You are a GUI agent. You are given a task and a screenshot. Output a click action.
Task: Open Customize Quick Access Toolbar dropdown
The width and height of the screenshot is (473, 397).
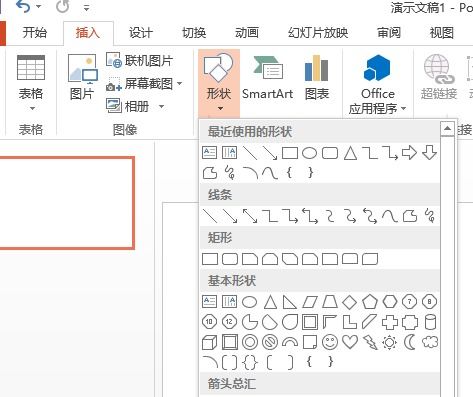click(87, 7)
